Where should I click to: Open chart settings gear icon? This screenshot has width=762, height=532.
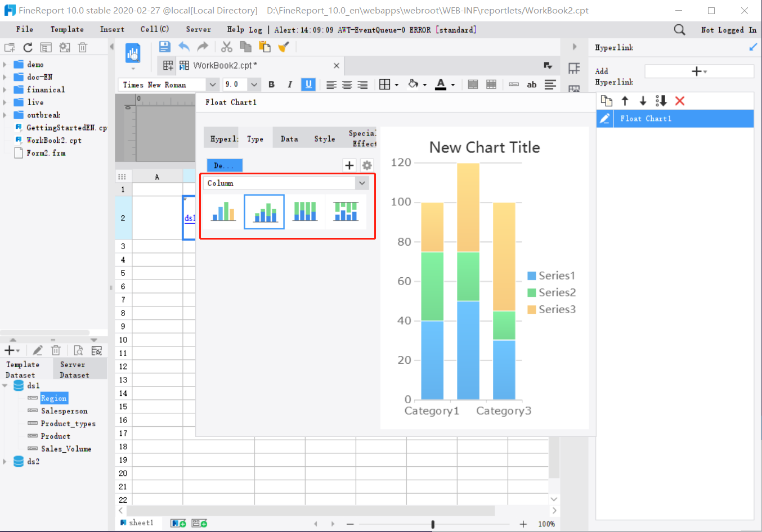(x=367, y=165)
